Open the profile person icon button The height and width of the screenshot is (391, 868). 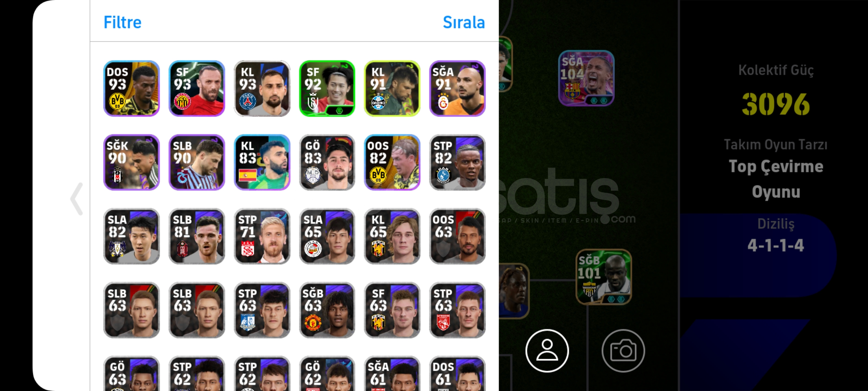547,350
